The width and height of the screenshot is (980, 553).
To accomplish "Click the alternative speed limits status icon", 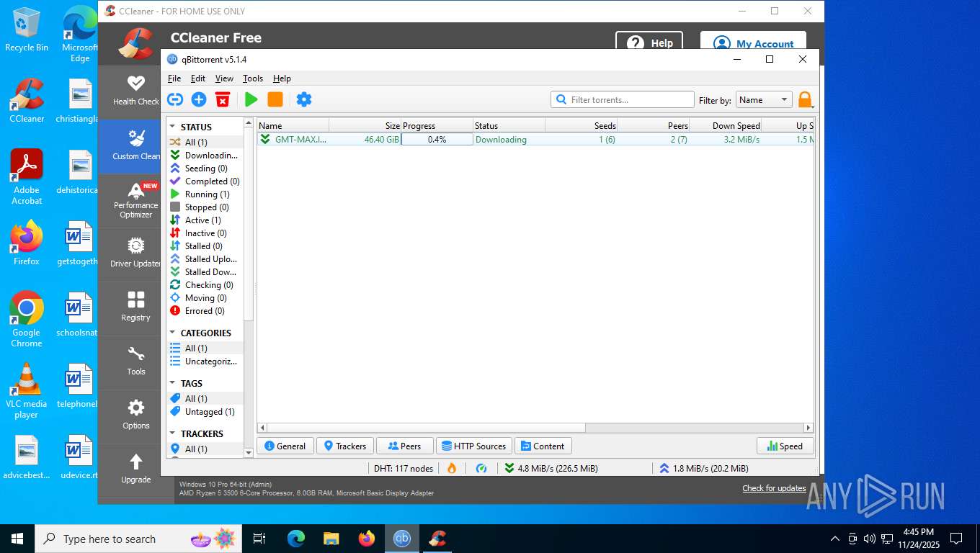I will pyautogui.click(x=481, y=468).
